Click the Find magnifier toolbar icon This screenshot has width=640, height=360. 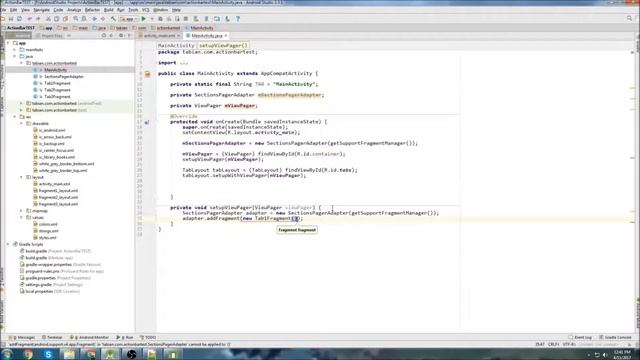[x=76, y=19]
